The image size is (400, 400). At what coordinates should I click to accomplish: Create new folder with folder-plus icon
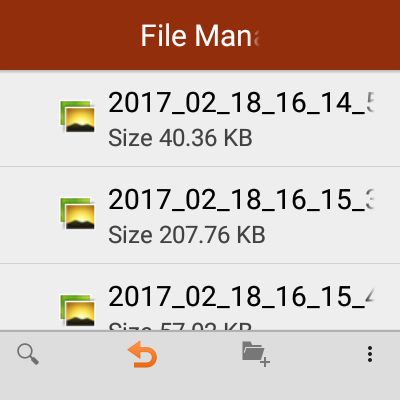256,354
